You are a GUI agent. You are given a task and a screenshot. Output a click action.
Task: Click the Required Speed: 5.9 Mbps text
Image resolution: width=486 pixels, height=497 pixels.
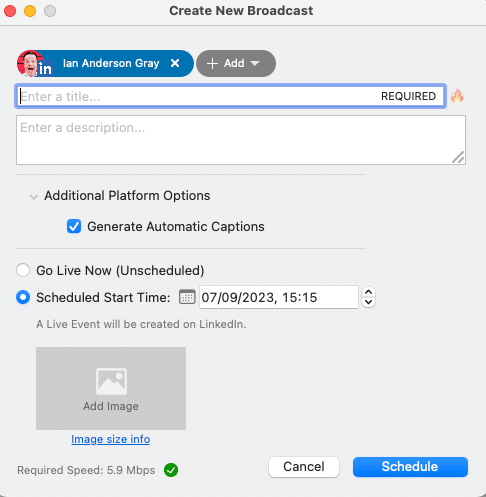tap(86, 470)
